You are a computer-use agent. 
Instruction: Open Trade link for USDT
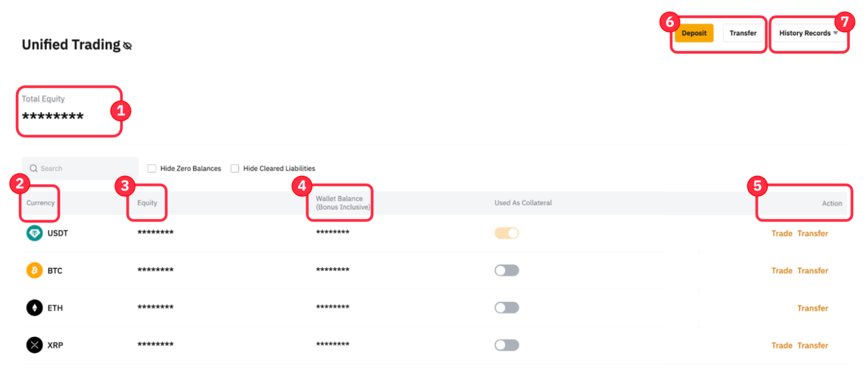782,234
